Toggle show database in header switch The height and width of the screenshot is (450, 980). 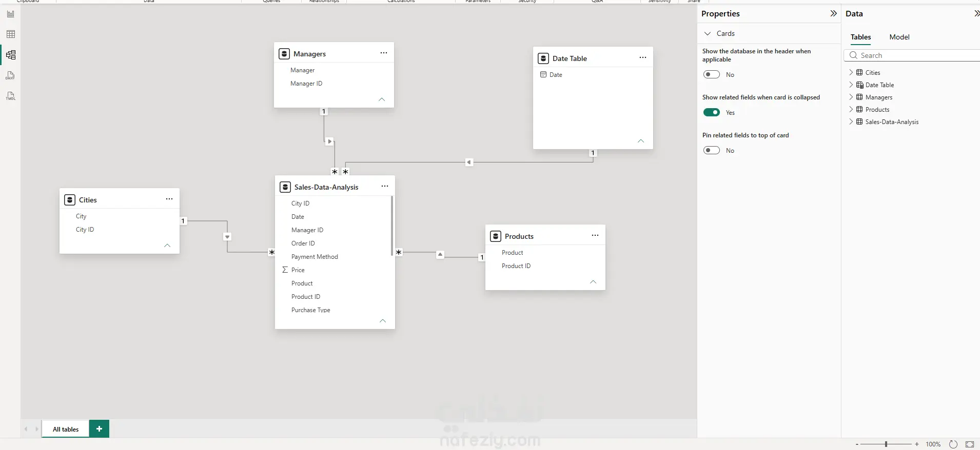tap(712, 74)
